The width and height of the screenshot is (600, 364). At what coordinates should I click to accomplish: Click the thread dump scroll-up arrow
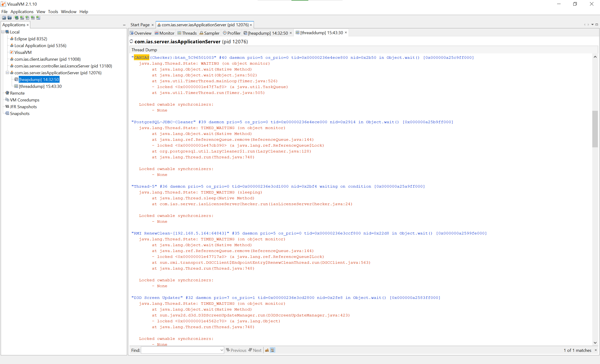pyautogui.click(x=595, y=57)
